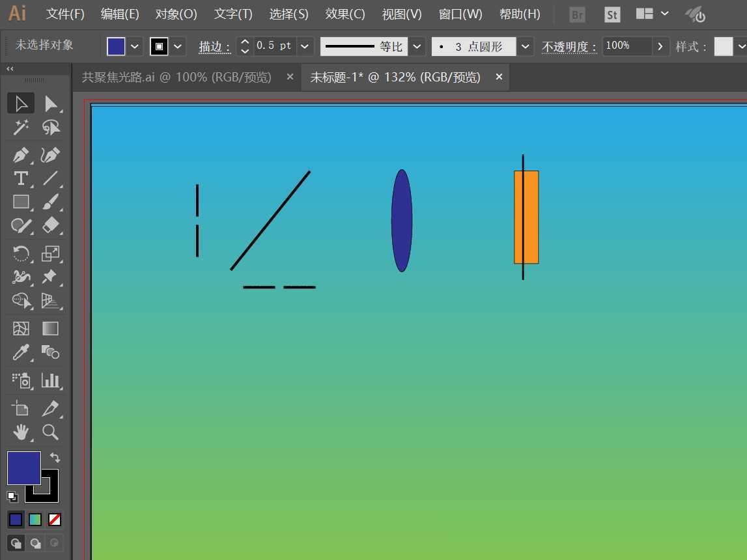Click the 描边 stroke panel link
The width and height of the screenshot is (747, 560).
(214, 47)
